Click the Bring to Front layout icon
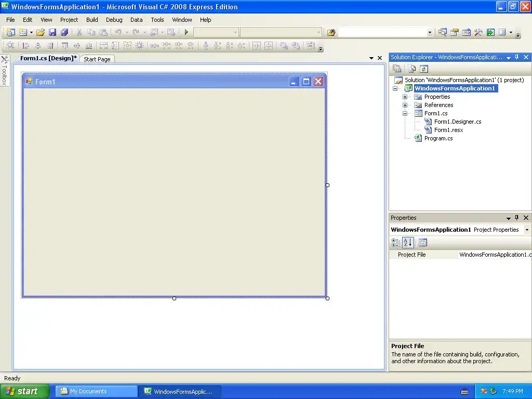Image resolution: width=532 pixels, height=399 pixels. click(284, 46)
